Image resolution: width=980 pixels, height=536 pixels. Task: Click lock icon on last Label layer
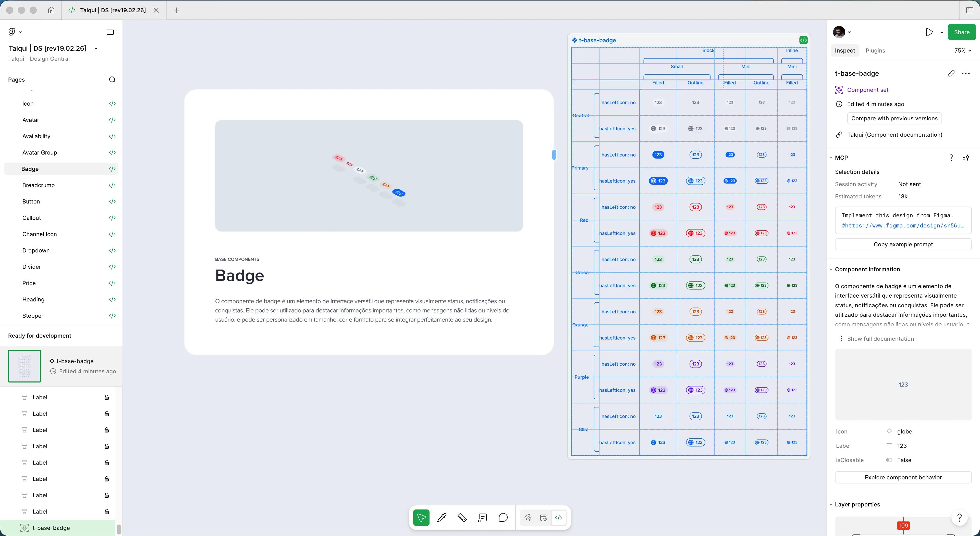(106, 511)
